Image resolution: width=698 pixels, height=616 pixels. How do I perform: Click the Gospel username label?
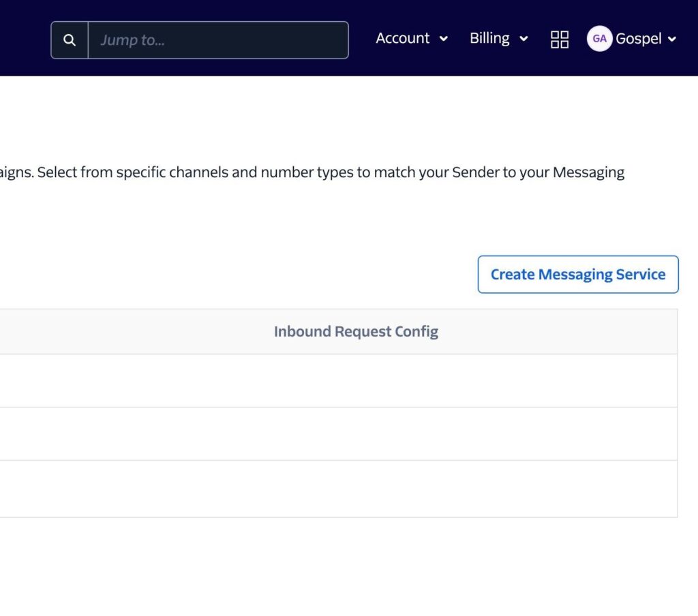638,39
